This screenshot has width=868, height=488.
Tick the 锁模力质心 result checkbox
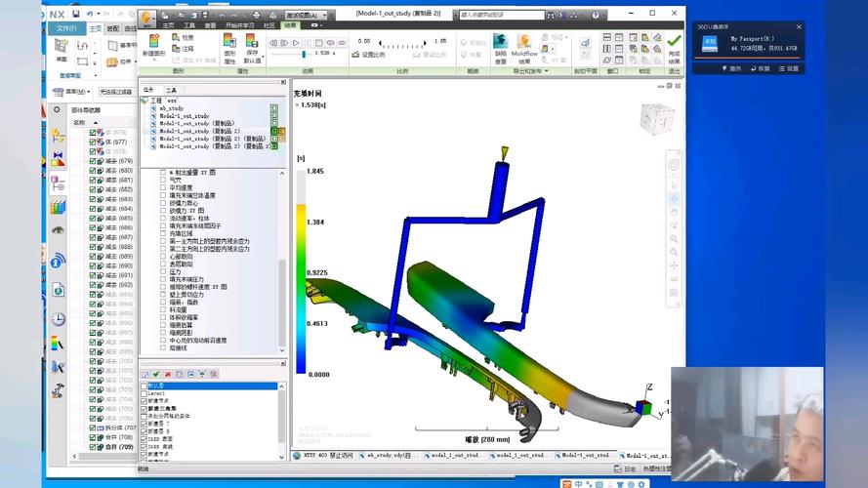click(163, 203)
